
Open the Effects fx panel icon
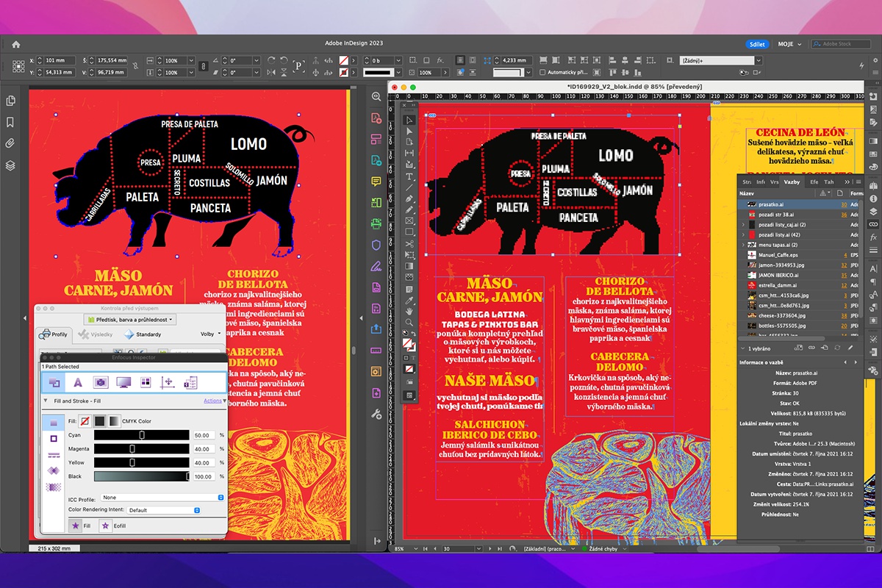(874, 237)
